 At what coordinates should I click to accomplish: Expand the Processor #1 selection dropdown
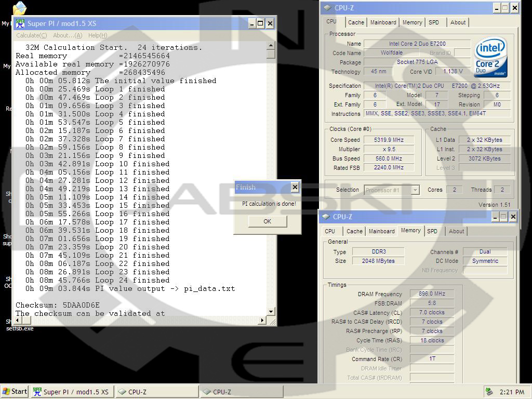coord(415,190)
